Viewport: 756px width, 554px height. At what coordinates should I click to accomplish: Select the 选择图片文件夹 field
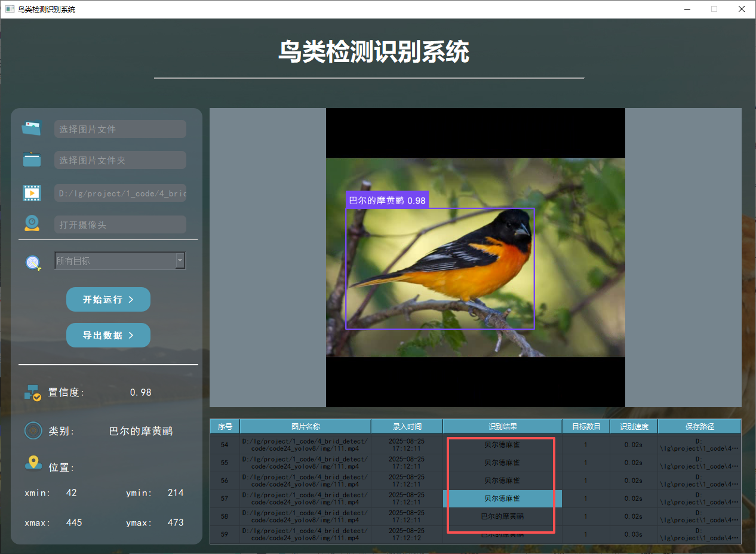pos(120,160)
